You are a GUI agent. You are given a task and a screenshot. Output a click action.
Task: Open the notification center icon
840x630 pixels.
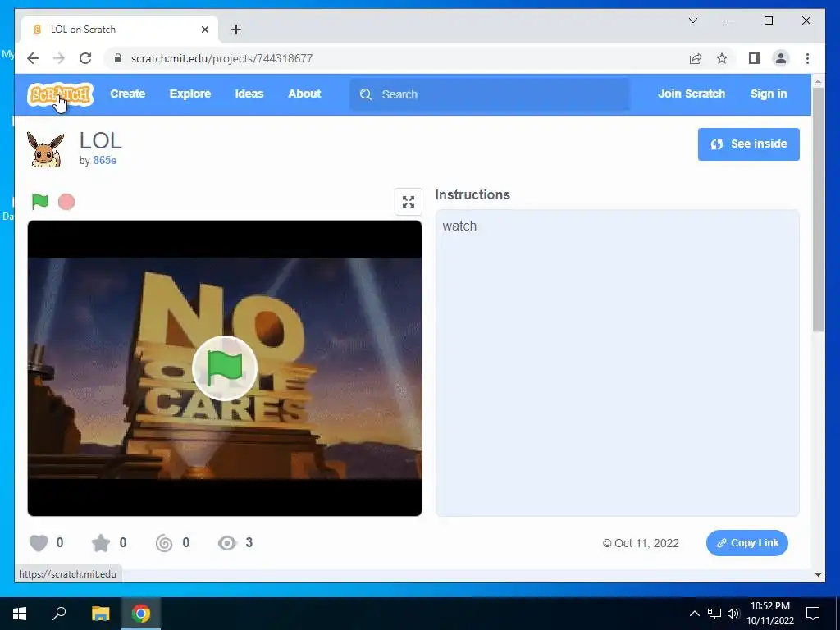pyautogui.click(x=813, y=614)
